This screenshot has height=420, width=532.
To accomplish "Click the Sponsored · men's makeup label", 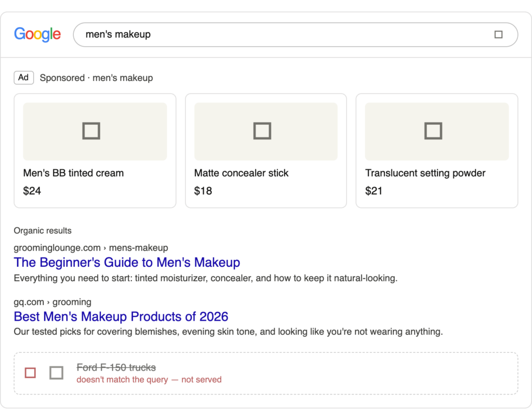I will coord(96,78).
